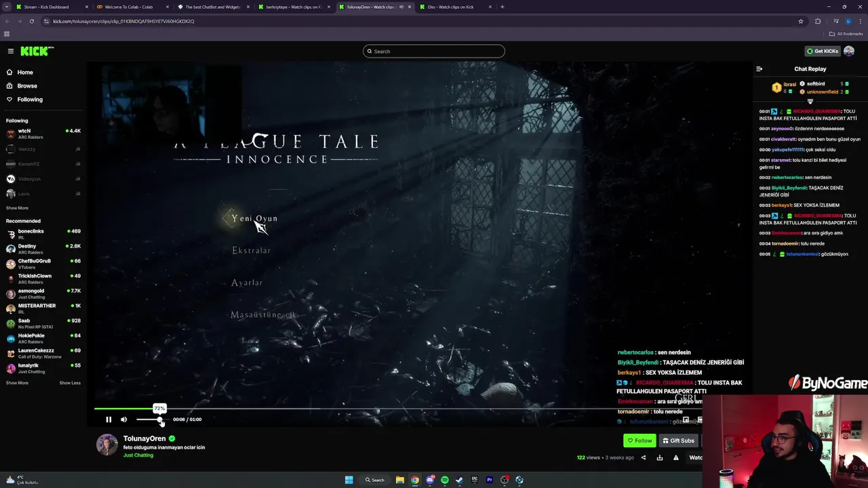Click the taskbar Search box
868x488 pixels.
375,480
